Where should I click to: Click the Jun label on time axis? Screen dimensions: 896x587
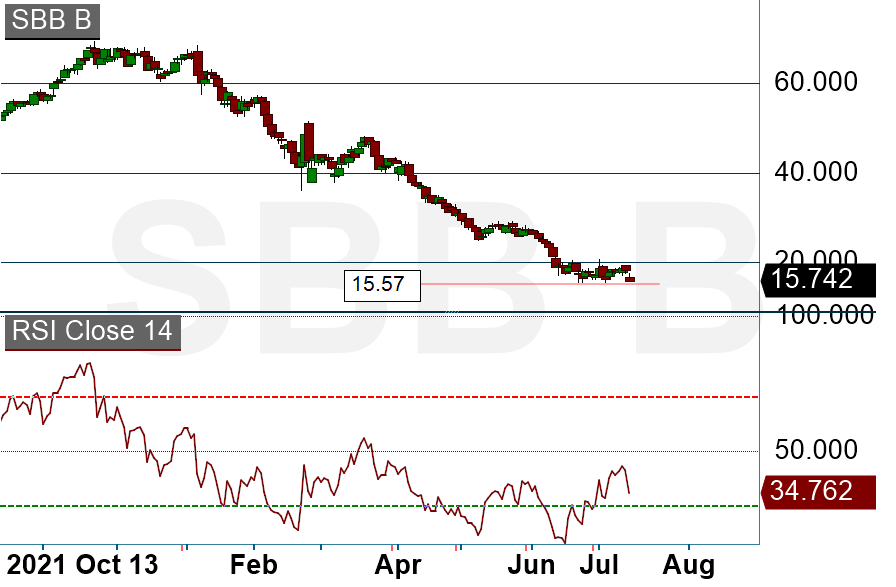pos(531,565)
